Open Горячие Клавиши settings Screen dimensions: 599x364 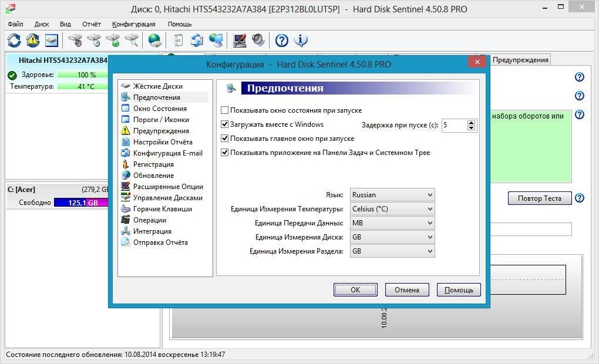tap(162, 209)
